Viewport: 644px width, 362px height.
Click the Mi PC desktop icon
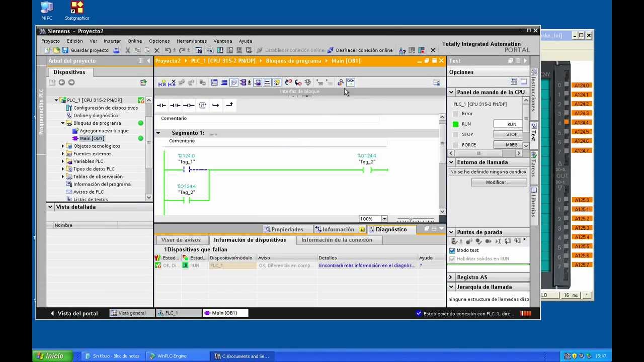(x=47, y=11)
